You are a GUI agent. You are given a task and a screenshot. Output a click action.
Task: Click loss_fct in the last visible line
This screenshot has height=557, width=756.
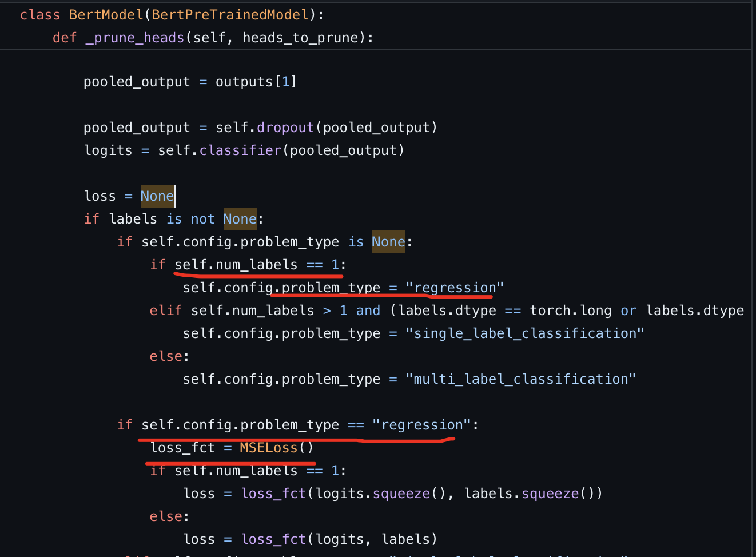[x=273, y=539]
